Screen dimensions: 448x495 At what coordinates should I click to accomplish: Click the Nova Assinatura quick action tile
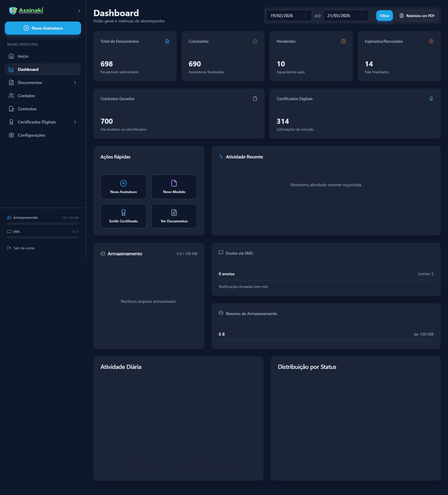pos(124,187)
